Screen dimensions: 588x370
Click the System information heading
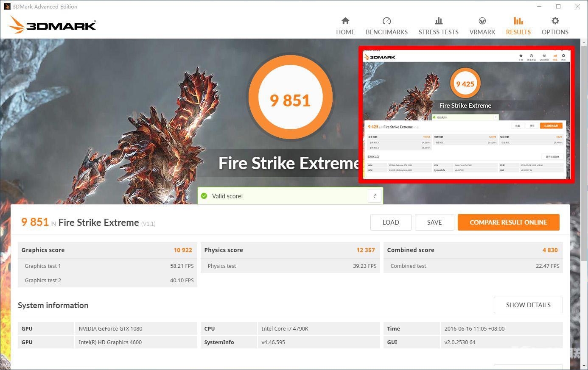coord(53,305)
